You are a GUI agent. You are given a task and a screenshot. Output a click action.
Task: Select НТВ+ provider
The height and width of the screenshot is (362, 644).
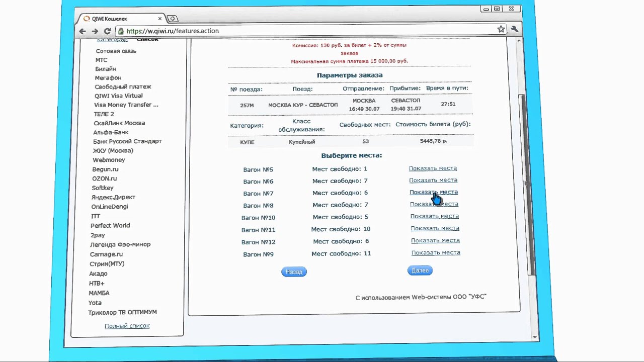pyautogui.click(x=97, y=283)
